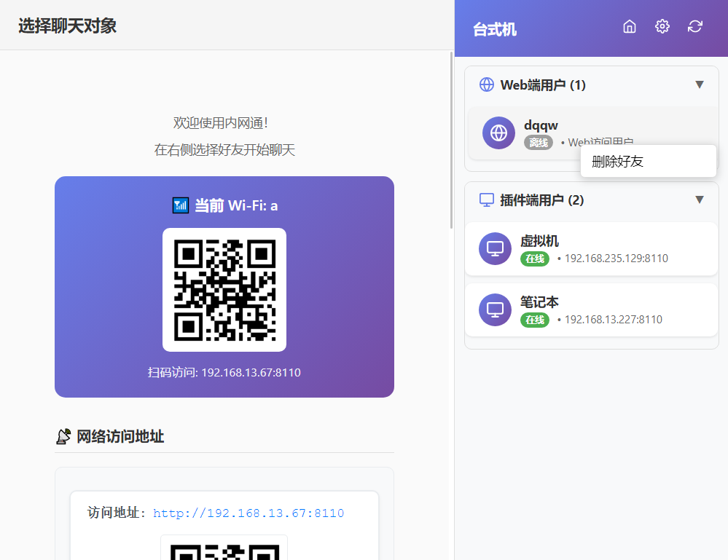Select 虚拟机 user in the list
Image resolution: width=728 pixels, height=560 pixels.
pyautogui.click(x=591, y=248)
